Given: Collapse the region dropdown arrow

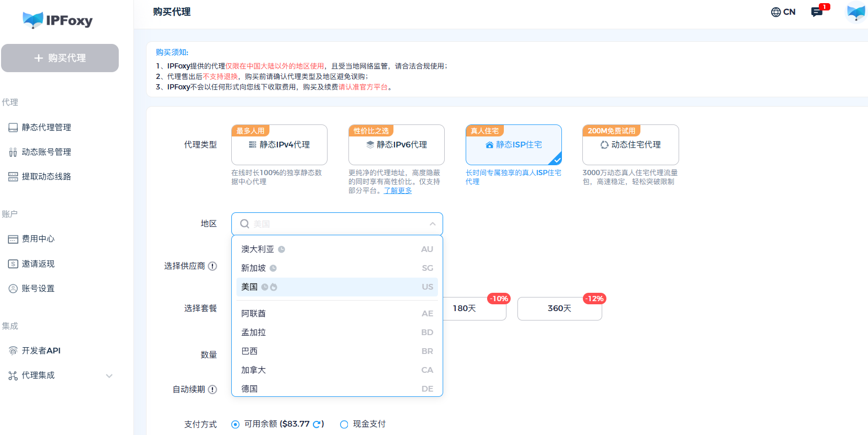Looking at the screenshot, I should (x=433, y=224).
